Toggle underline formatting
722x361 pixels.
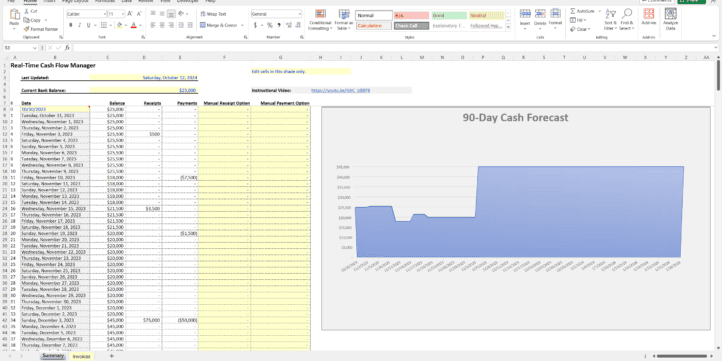coord(88,25)
